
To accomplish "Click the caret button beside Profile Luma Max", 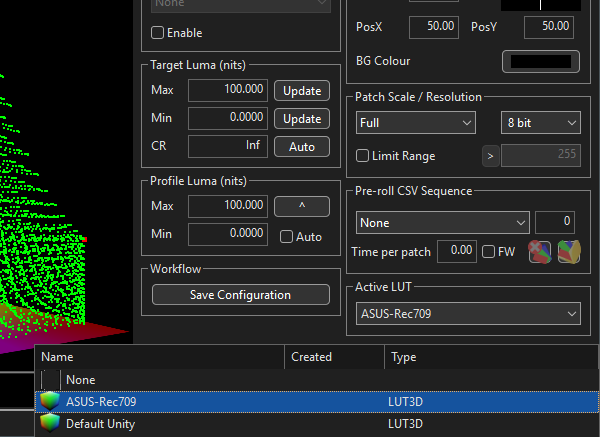I will [302, 207].
